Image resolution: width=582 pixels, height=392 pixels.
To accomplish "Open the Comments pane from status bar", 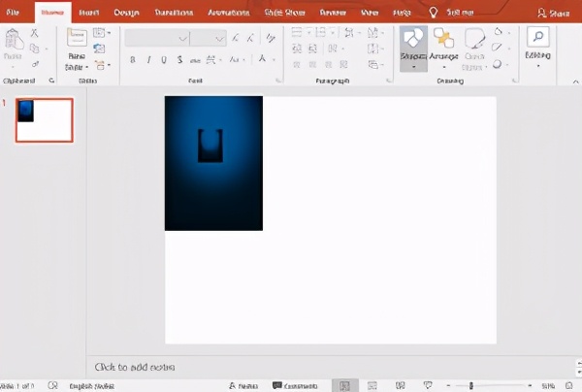I will click(x=295, y=386).
